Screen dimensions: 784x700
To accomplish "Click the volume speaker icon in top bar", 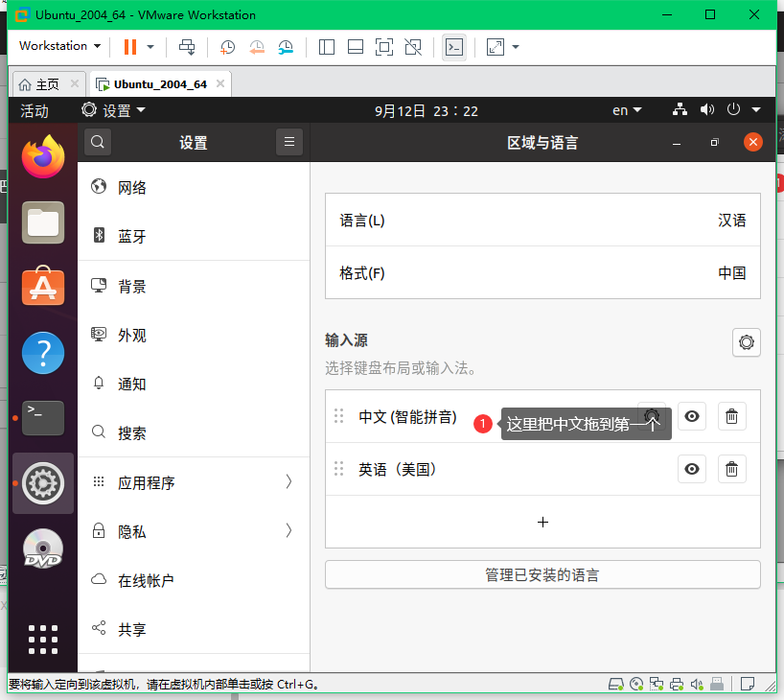I will (707, 109).
